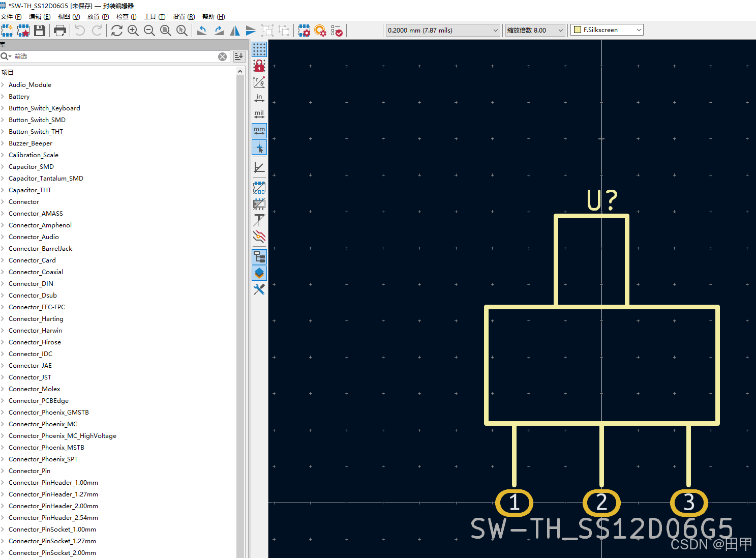Rotate counterclockwise with the toolbar icon
Screen dimensions: 756x558
202,31
